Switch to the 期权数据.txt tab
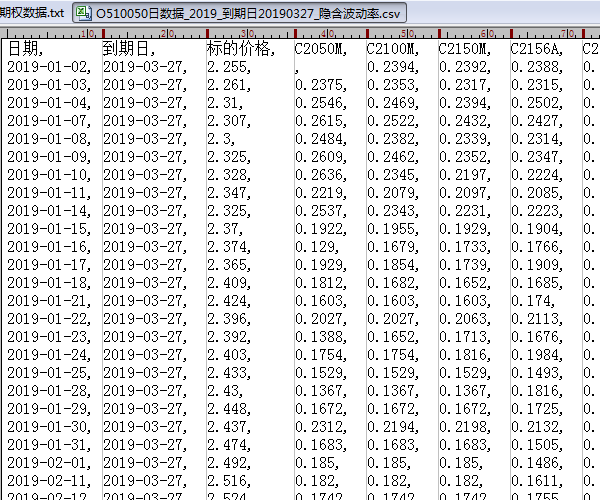 click(32, 13)
